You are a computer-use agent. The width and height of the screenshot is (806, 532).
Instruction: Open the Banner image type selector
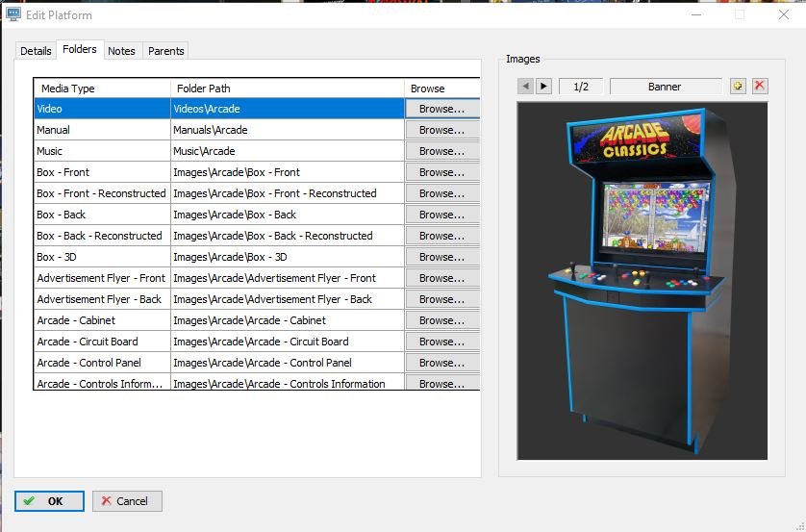point(666,87)
